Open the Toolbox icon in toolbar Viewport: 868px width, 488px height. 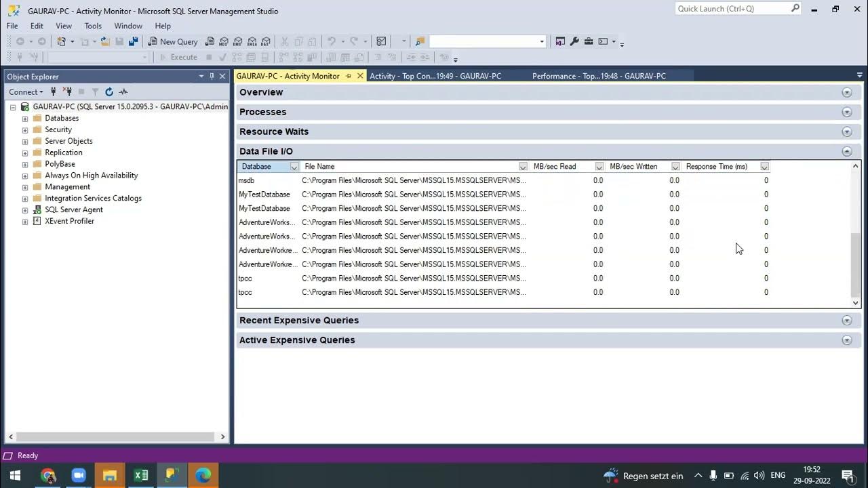[589, 41]
